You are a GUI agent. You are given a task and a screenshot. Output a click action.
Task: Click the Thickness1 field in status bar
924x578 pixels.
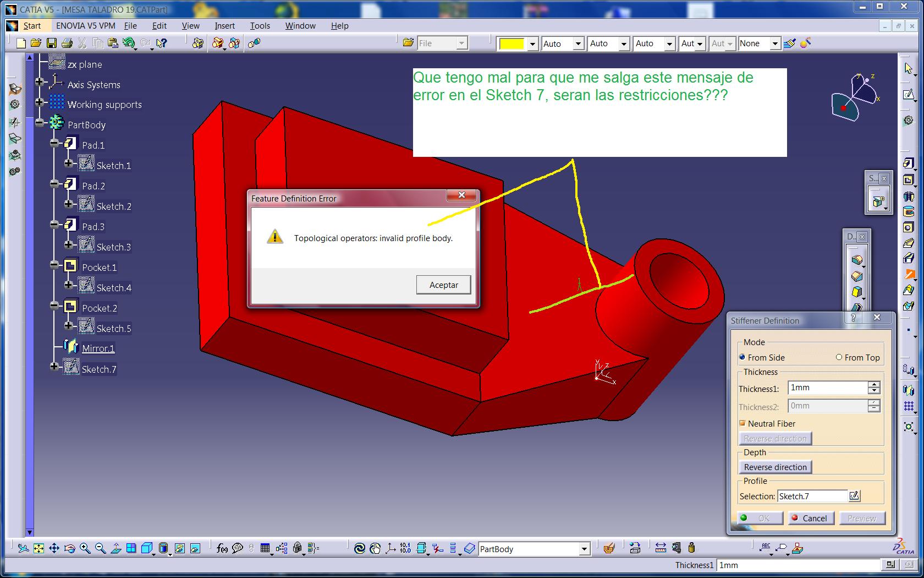[x=799, y=565]
